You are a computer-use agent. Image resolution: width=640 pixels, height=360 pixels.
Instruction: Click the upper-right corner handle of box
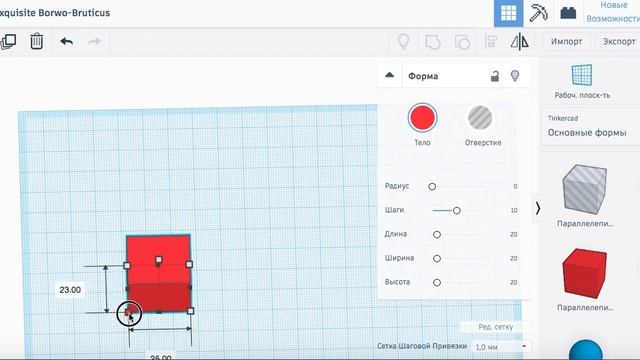pyautogui.click(x=189, y=264)
